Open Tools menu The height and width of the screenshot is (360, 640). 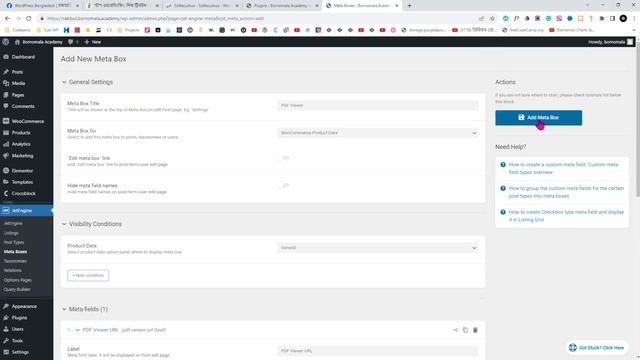coord(17,340)
